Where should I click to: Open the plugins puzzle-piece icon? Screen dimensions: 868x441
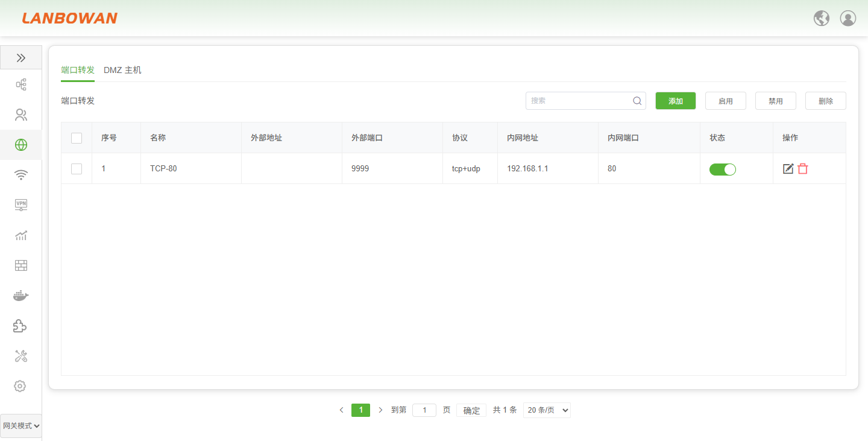[x=20, y=326]
